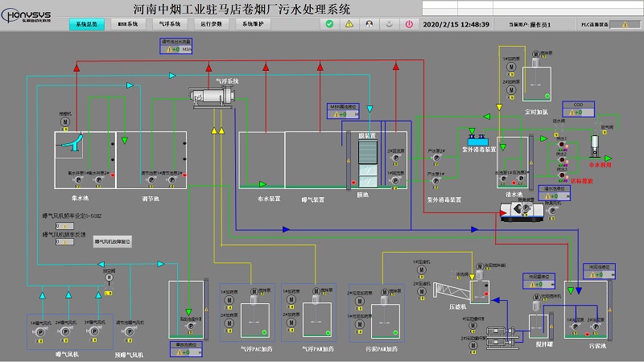This screenshot has height=362, width=644.
Task: Click the lock icon in the toolbar
Action: pyautogui.click(x=389, y=24)
